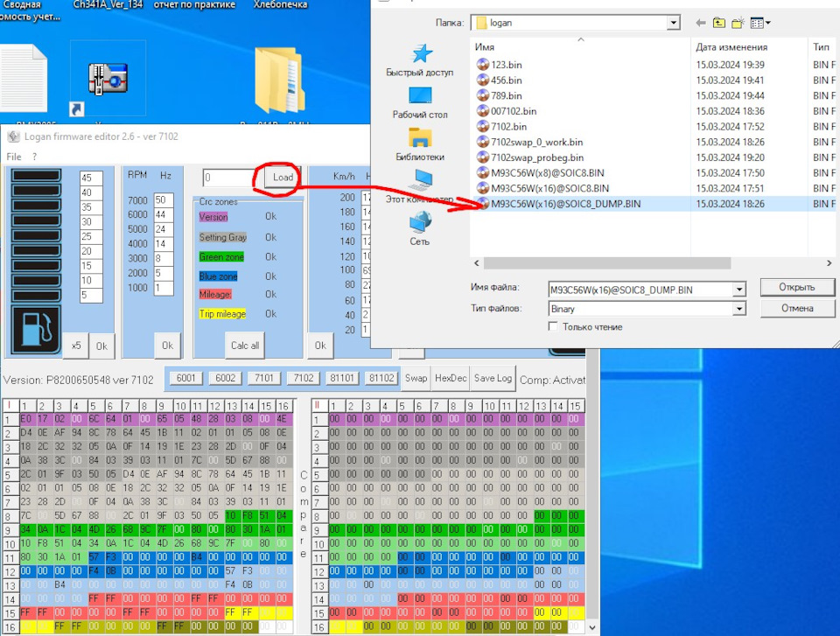Click the purple Version crc zone
The width and height of the screenshot is (840, 636).
tap(213, 217)
